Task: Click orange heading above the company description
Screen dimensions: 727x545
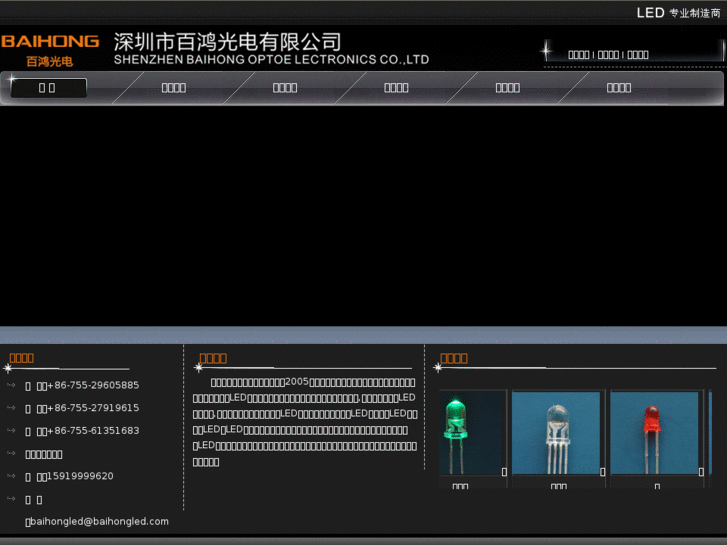Action: [213, 358]
